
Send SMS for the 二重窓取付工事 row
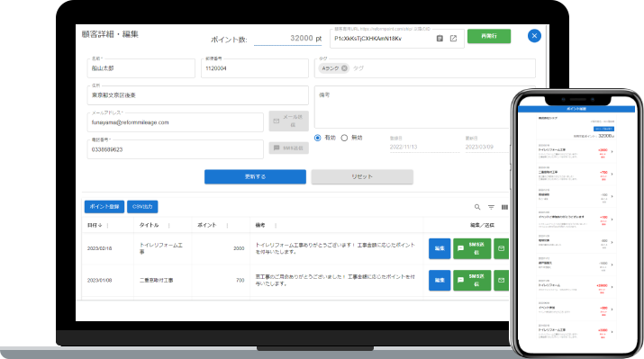472,280
